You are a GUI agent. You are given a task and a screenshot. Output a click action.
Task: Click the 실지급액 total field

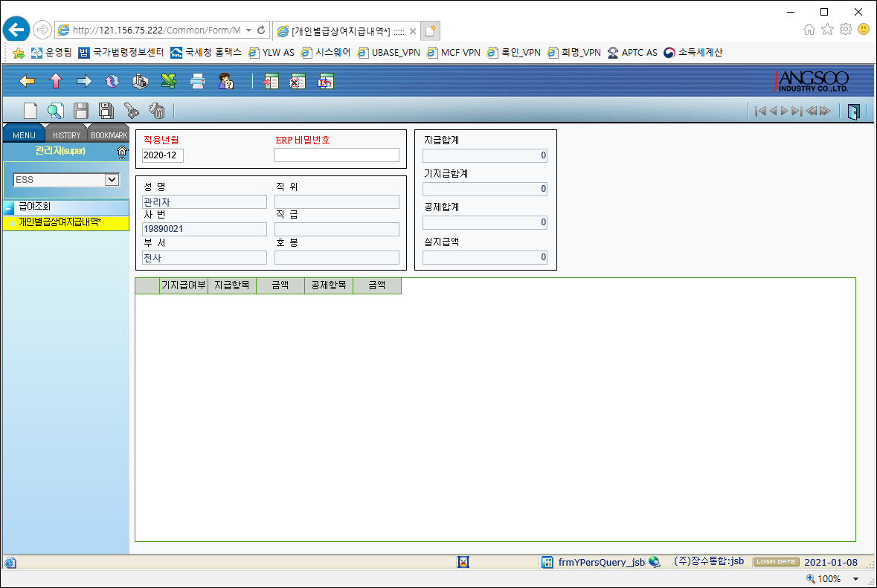[485, 258]
